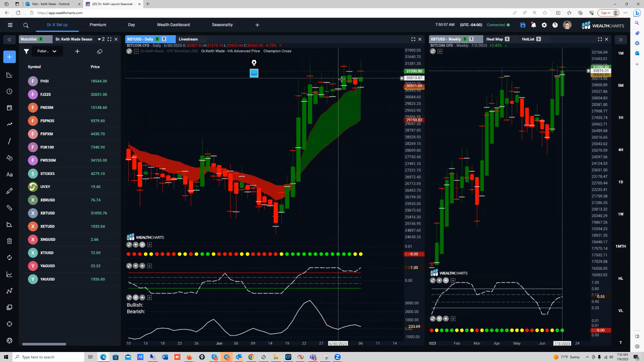Set timeframe to 1D
The width and height of the screenshot is (644, 362).
pos(621,182)
